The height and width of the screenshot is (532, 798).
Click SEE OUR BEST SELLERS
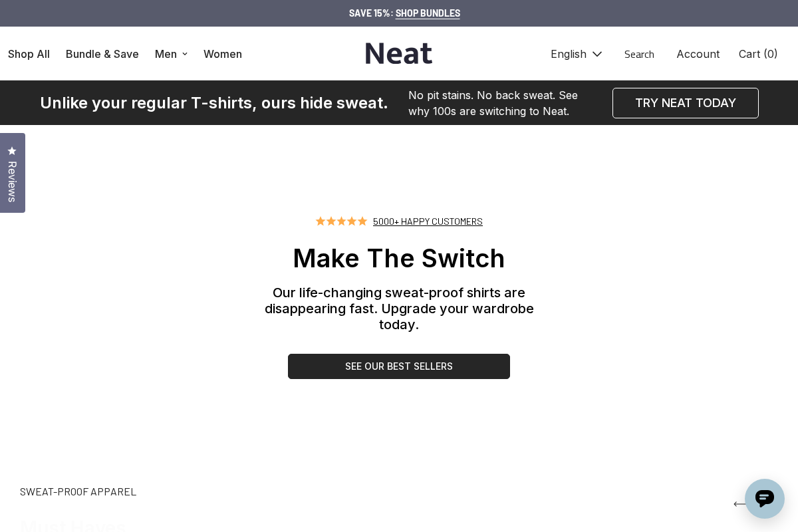coord(399,366)
